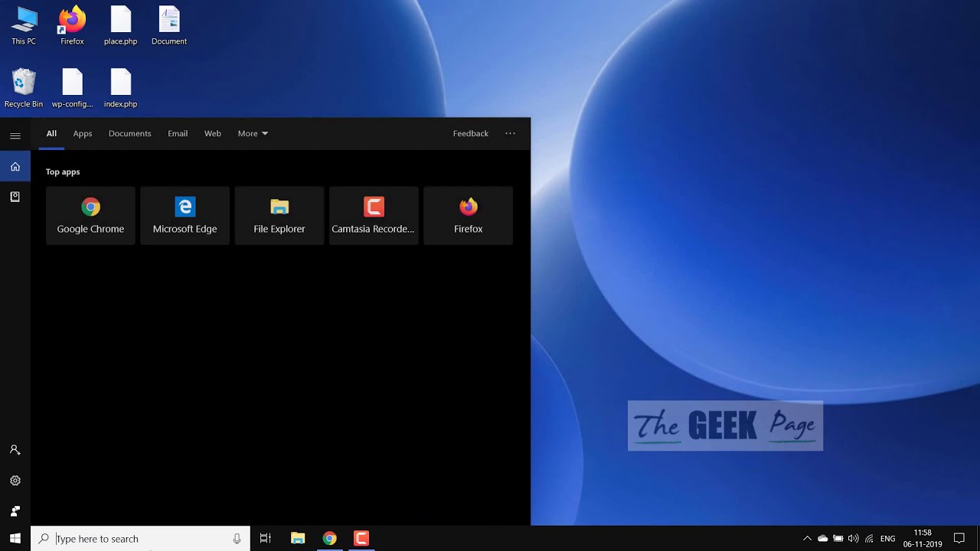The image size is (980, 551).
Task: Switch to the Documents search tab
Action: [130, 133]
